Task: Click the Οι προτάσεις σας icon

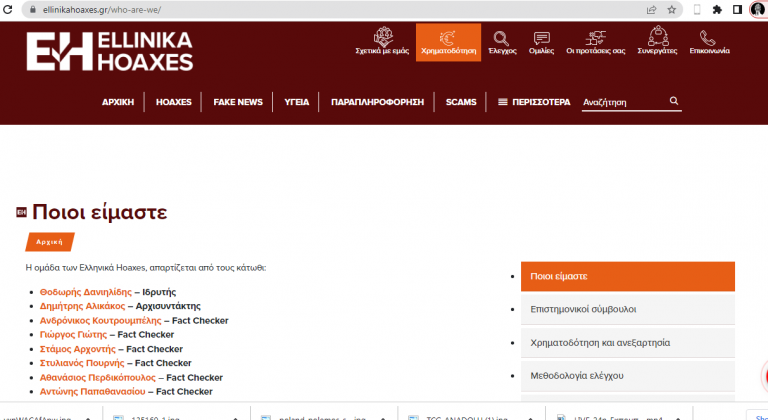Action: (x=595, y=38)
